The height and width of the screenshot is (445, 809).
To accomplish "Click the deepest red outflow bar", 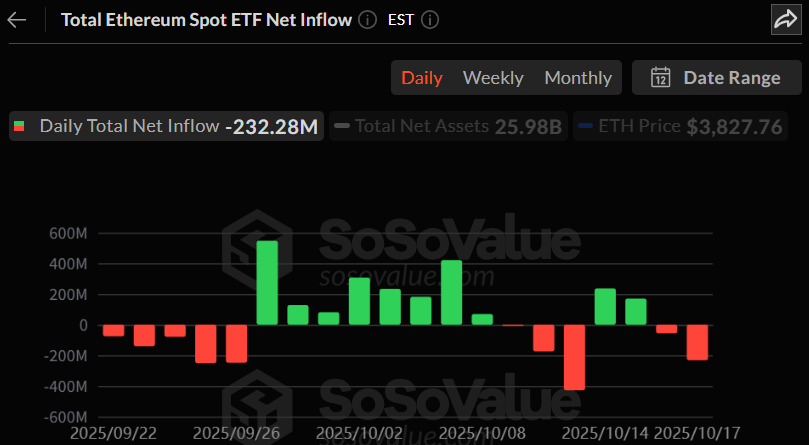I will point(574,357).
